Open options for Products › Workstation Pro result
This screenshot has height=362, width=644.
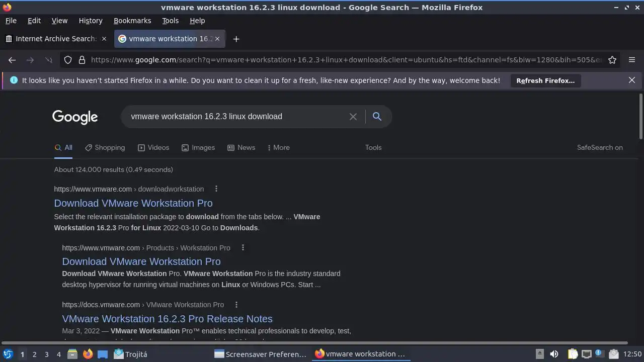point(243,248)
